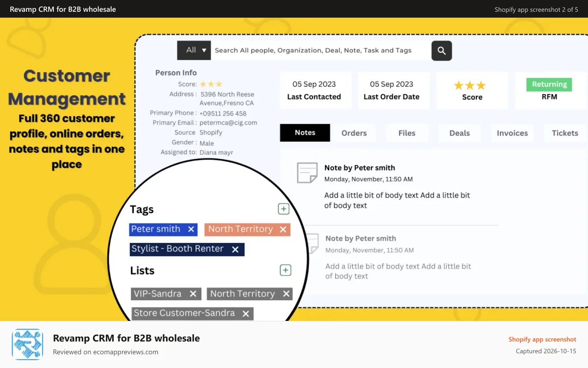Viewport: 588px width, 368px height.
Task: Switch to the Deals tab
Action: point(460,133)
